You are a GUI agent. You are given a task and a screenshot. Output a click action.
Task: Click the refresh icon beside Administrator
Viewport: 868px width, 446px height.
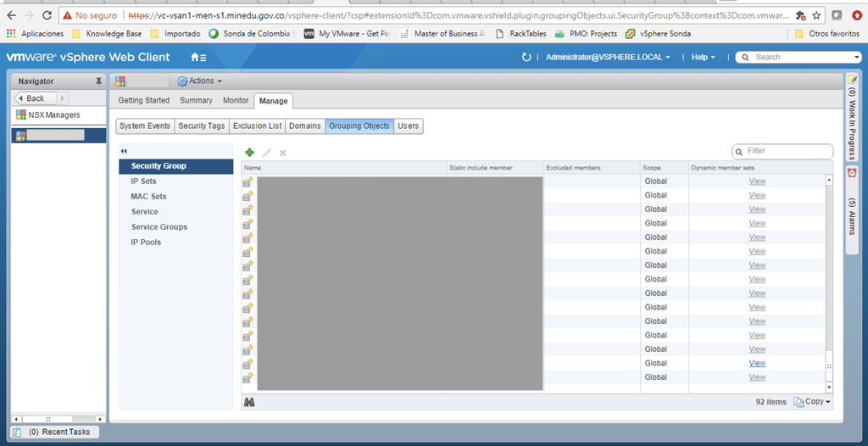[x=527, y=57]
